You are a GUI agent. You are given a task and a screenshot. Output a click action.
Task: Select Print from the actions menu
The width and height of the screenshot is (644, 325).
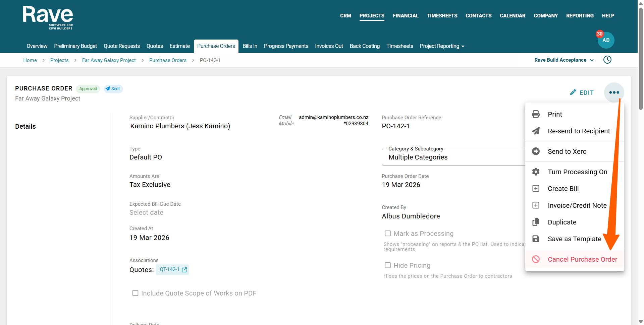pyautogui.click(x=575, y=114)
